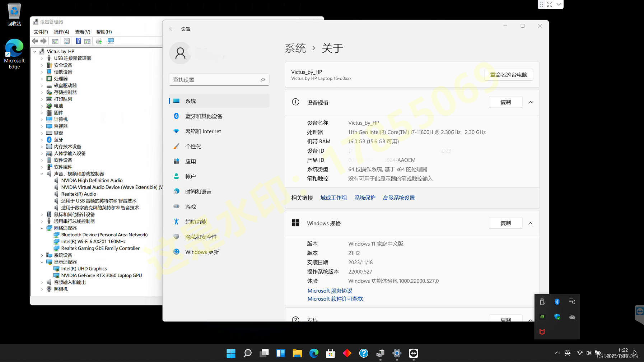644x362 pixels.
Task: Click the clock showing 11:22
Action: [x=622, y=350]
